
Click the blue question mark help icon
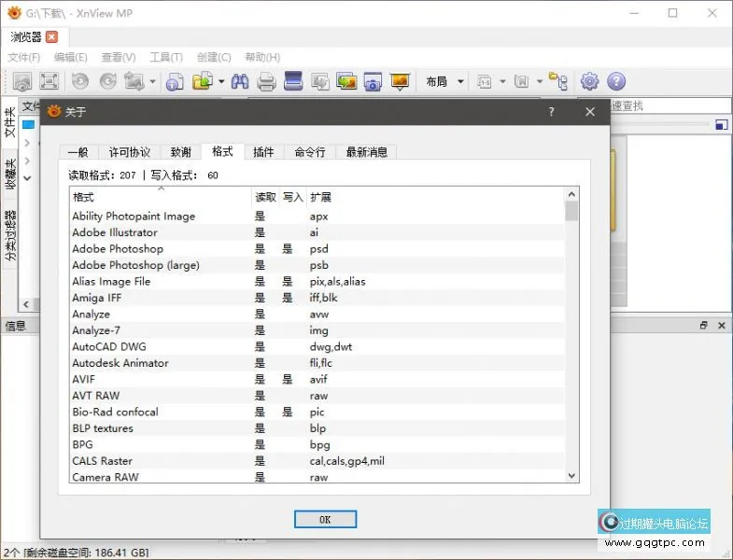tap(616, 81)
